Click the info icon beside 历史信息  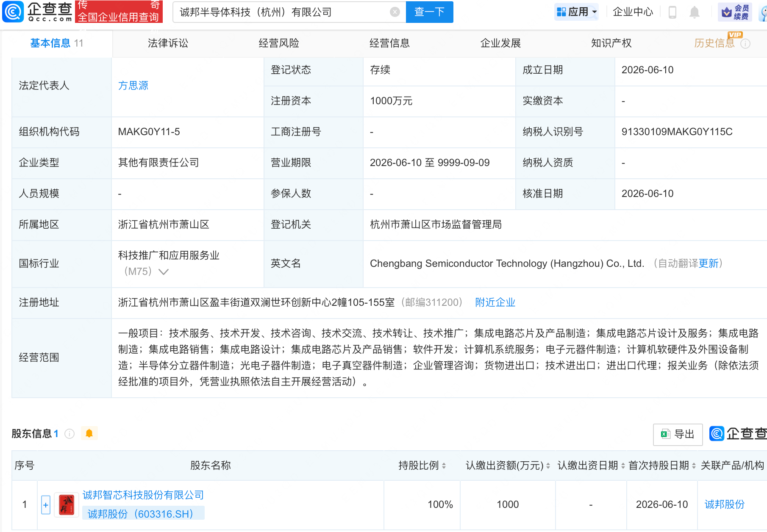[745, 44]
